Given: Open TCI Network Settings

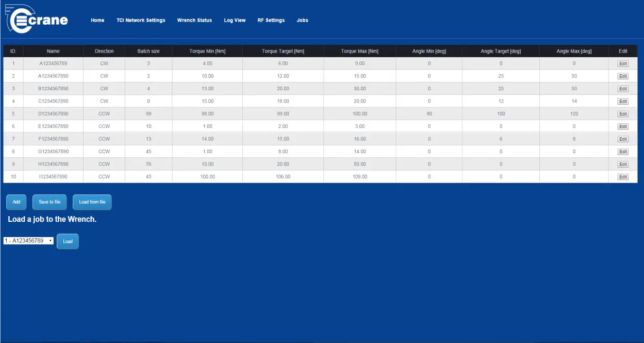Looking at the screenshot, I should coord(141,20).
